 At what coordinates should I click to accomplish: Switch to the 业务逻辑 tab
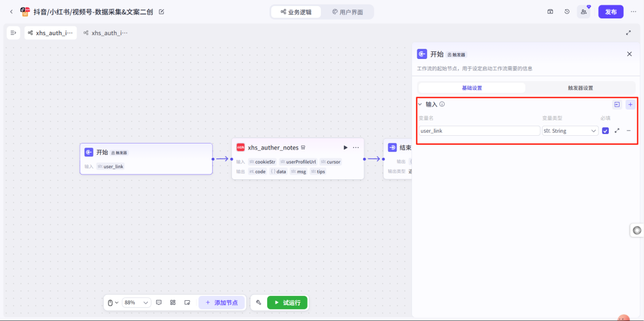(296, 12)
